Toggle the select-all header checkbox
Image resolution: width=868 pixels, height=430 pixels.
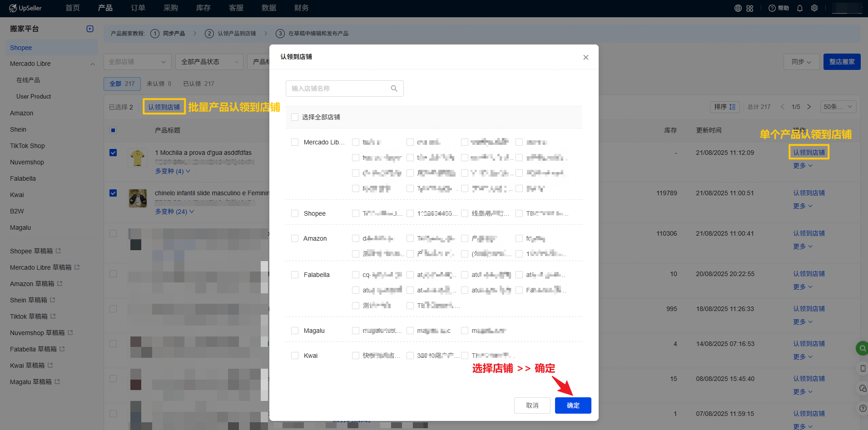(x=113, y=130)
